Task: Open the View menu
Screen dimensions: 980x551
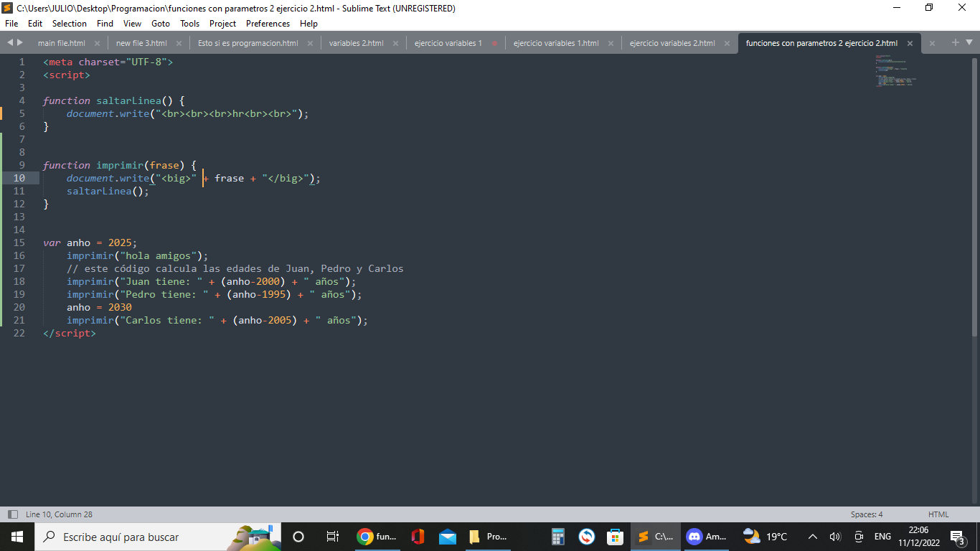Action: [x=132, y=24]
